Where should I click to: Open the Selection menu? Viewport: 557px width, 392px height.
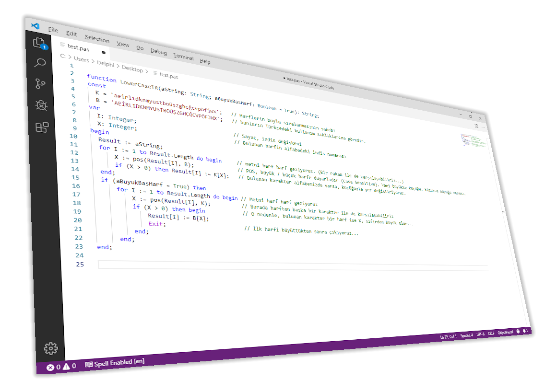point(97,39)
